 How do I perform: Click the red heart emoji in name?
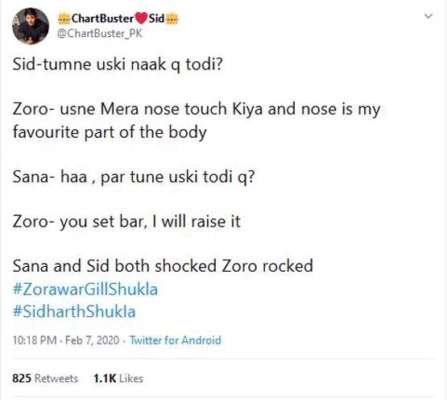tap(141, 18)
